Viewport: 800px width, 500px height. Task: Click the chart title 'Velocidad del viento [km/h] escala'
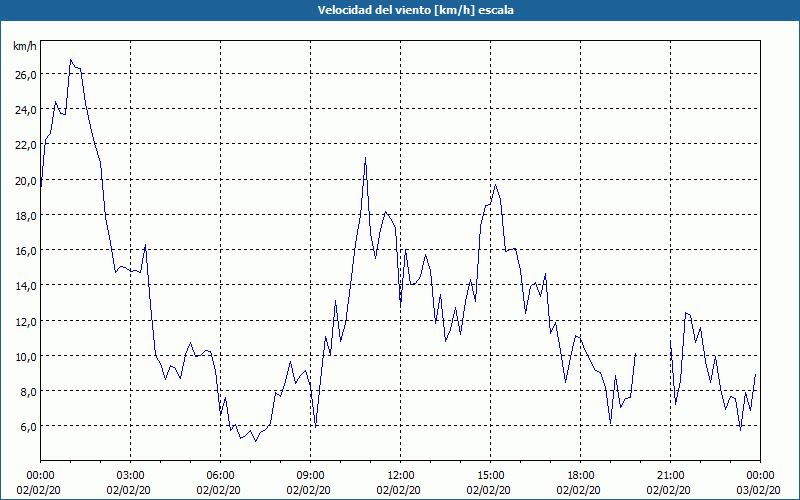[x=415, y=10]
